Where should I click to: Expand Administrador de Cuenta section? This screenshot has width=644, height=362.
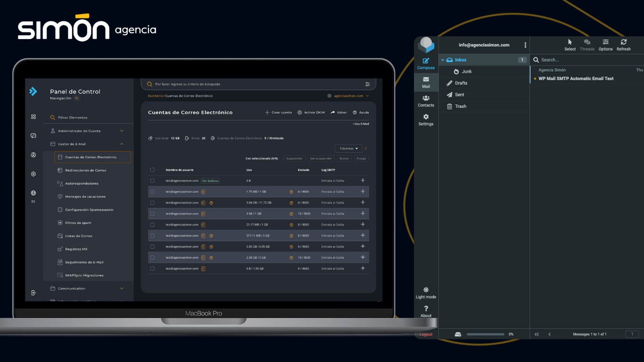[88, 131]
